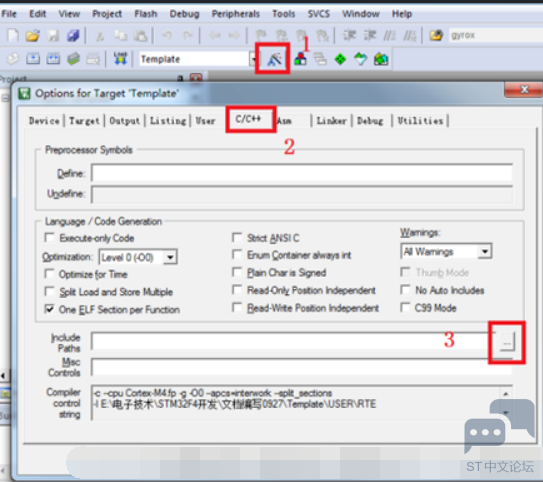Screen dimensions: 543x482
Task: Toggle Optimize for Time checkbox
Action: pyautogui.click(x=50, y=274)
